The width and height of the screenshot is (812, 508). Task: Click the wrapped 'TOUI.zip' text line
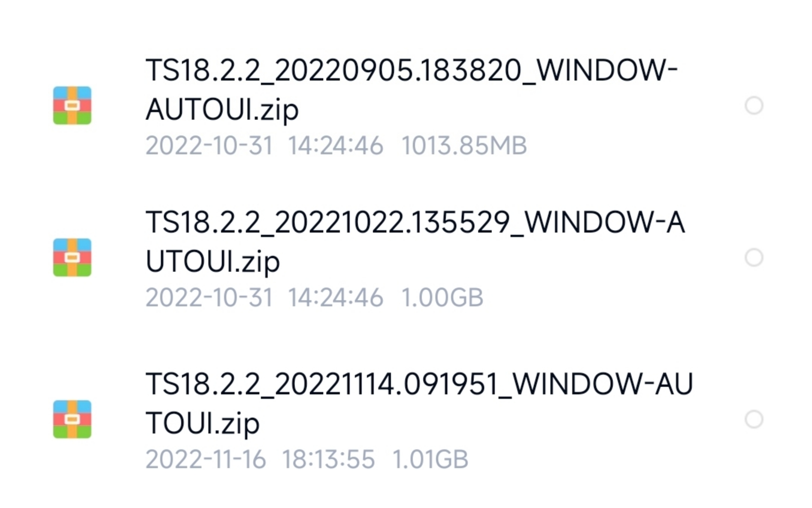203,424
